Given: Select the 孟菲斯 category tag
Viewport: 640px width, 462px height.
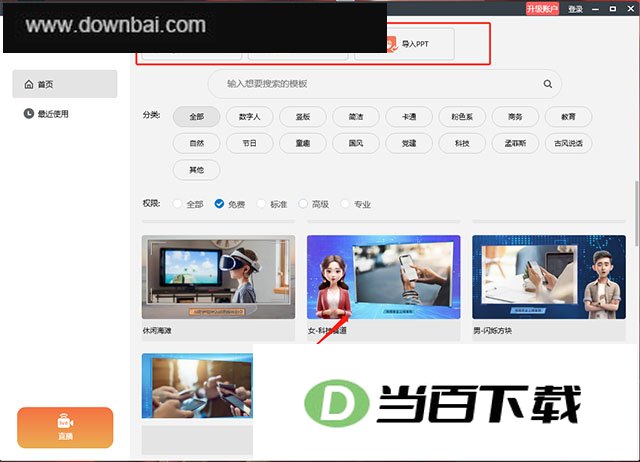Looking at the screenshot, I should 515,143.
